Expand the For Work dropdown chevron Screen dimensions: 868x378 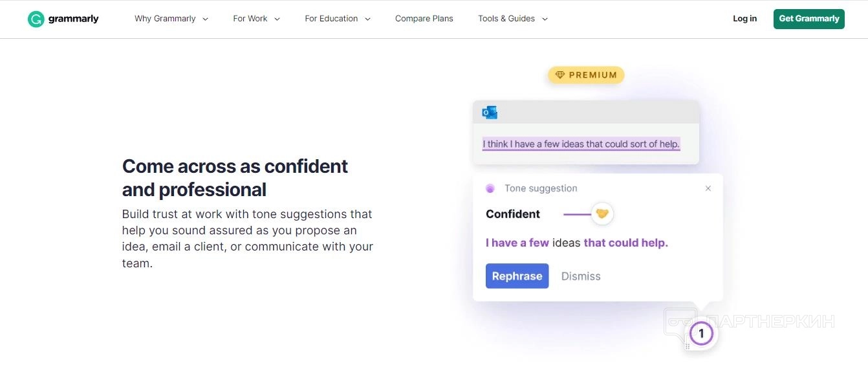(x=277, y=19)
